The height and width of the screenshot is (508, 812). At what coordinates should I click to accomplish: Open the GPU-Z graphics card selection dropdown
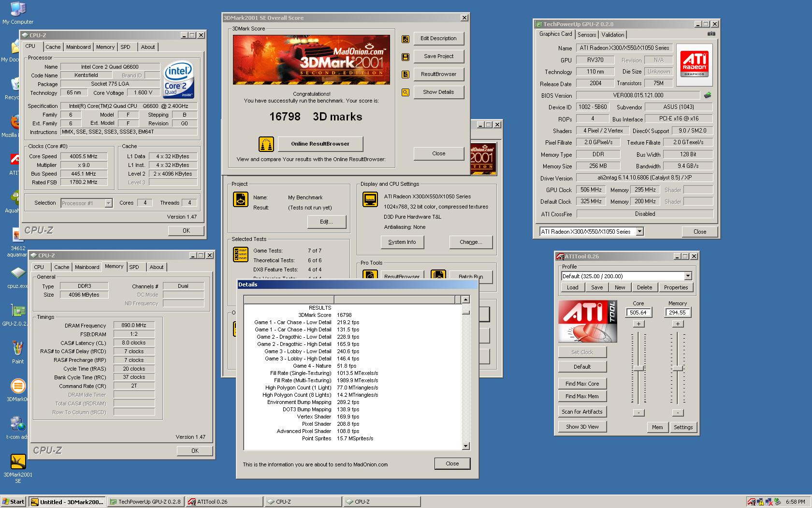(639, 232)
